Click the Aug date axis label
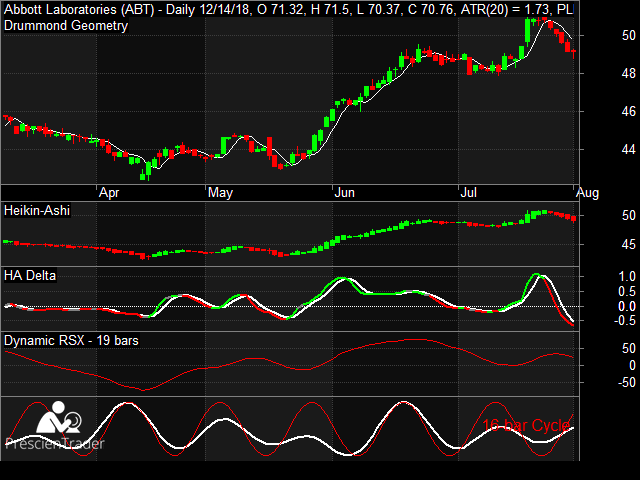The image size is (640, 480). 587,193
